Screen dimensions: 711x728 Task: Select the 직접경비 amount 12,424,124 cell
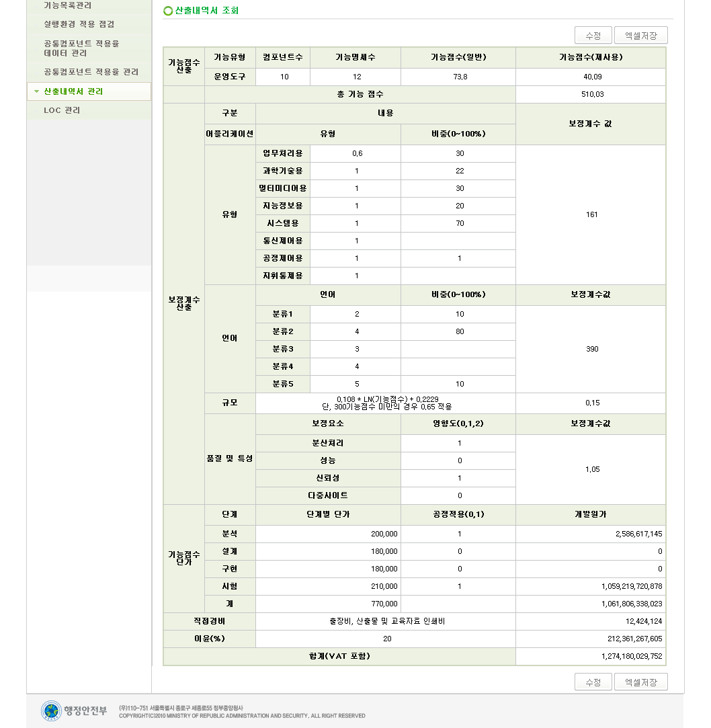click(x=591, y=621)
